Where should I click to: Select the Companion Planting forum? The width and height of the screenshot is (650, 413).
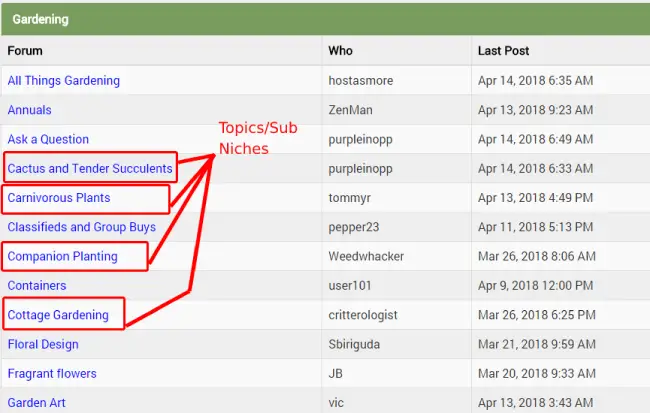pos(63,256)
